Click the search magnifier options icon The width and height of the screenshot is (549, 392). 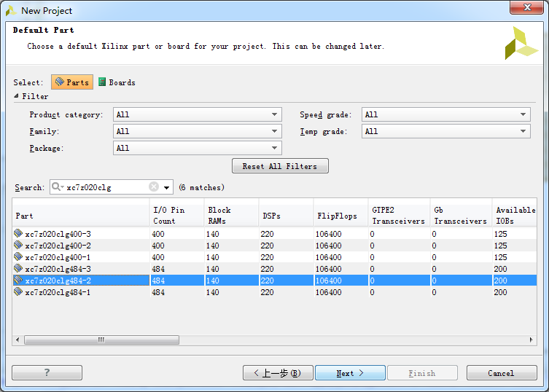click(57, 187)
